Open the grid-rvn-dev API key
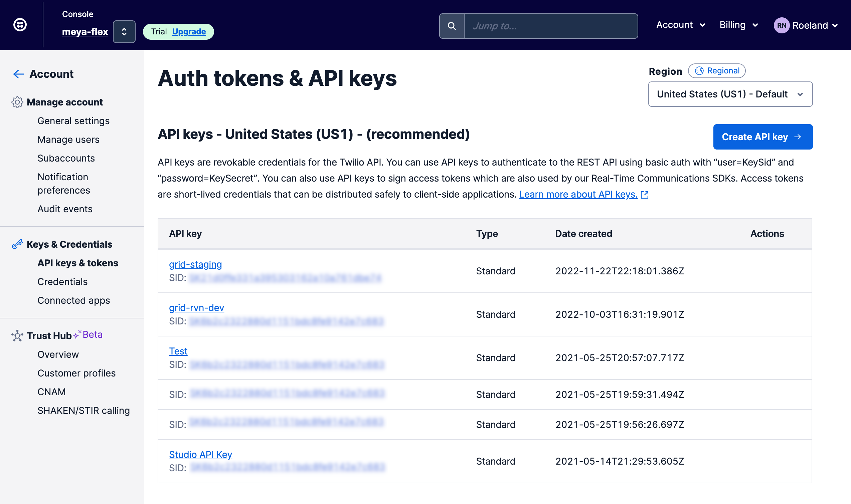This screenshot has height=504, width=851. tap(196, 307)
